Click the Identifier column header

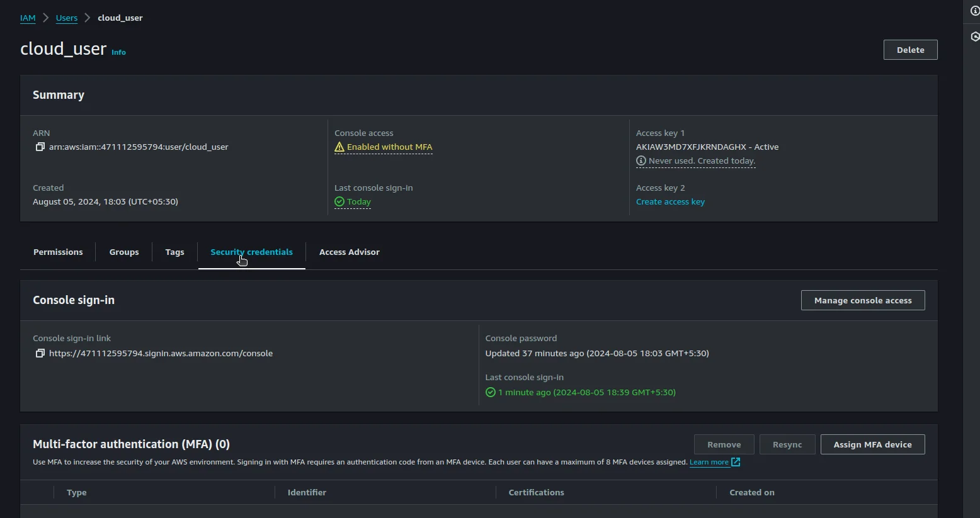pos(307,492)
